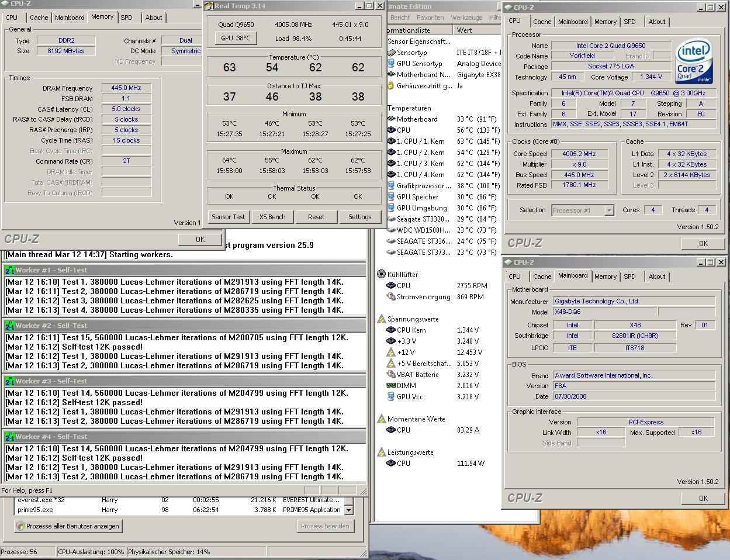Click the +12 V voltage icon

click(x=391, y=352)
